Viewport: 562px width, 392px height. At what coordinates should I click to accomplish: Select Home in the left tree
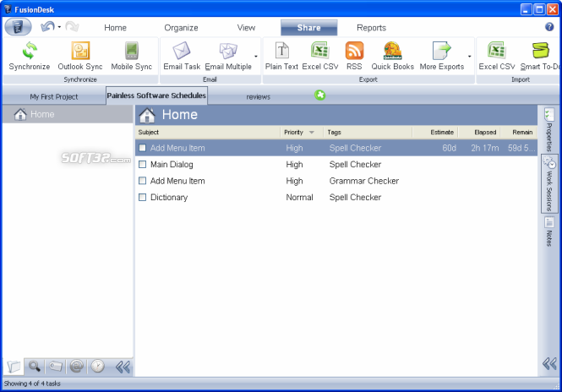tap(68, 114)
